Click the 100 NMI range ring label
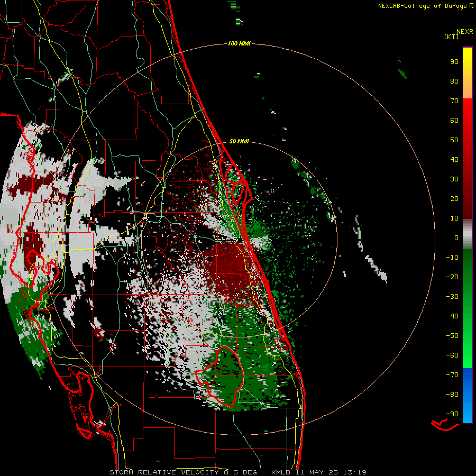 click(239, 44)
